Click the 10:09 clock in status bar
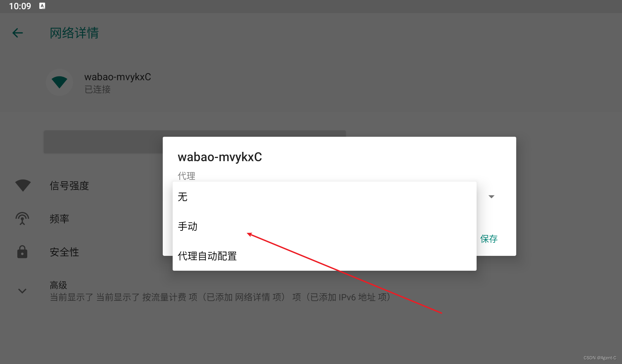This screenshot has height=364, width=622. click(x=20, y=6)
